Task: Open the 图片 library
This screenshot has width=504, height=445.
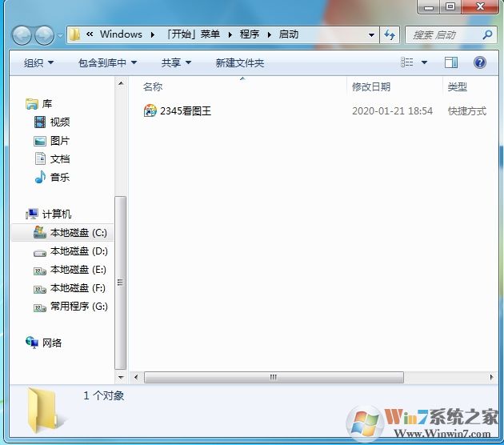Action: coord(60,141)
